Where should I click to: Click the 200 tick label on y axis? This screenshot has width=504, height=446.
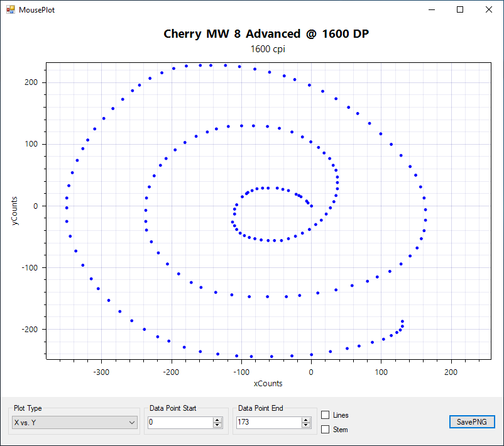[31, 82]
